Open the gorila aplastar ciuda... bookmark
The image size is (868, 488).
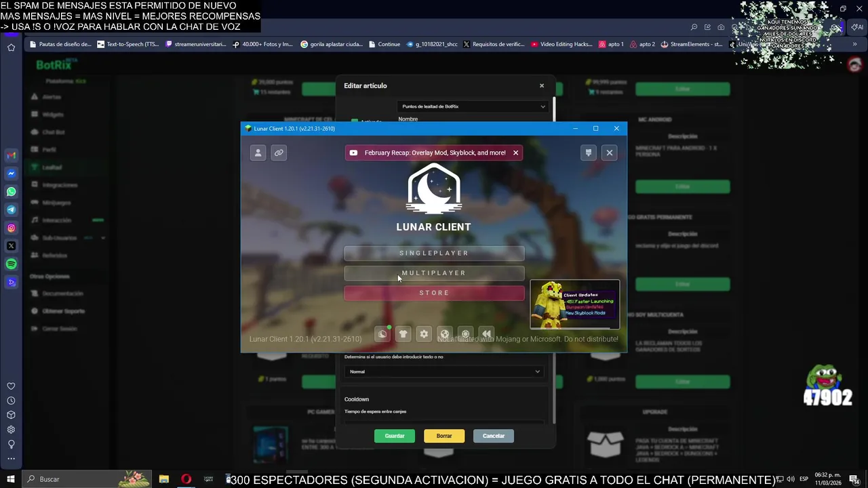(x=332, y=44)
